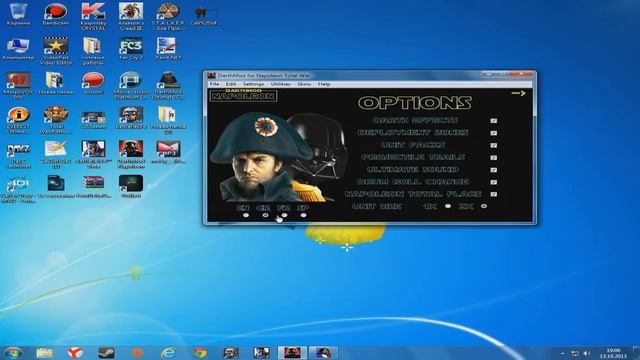The width and height of the screenshot is (640, 360).
Task: Select the red Action! desktop shortcut
Action: coord(93,83)
